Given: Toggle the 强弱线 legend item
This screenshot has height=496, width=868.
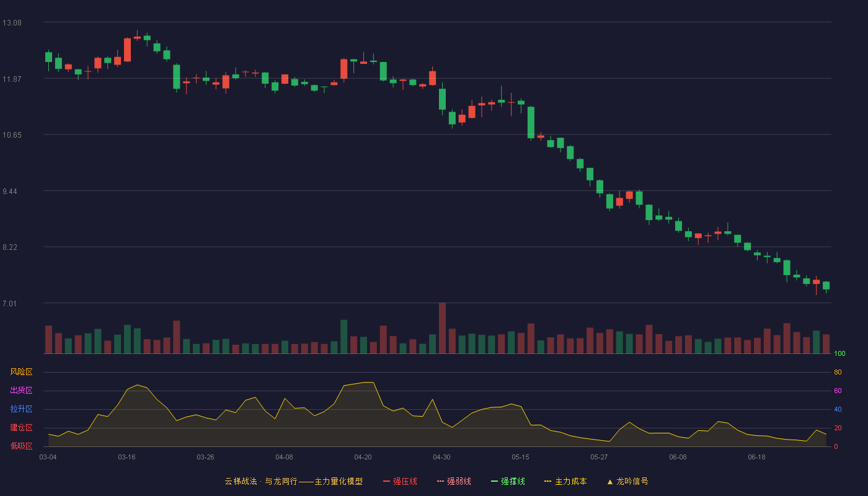Looking at the screenshot, I should point(454,481).
